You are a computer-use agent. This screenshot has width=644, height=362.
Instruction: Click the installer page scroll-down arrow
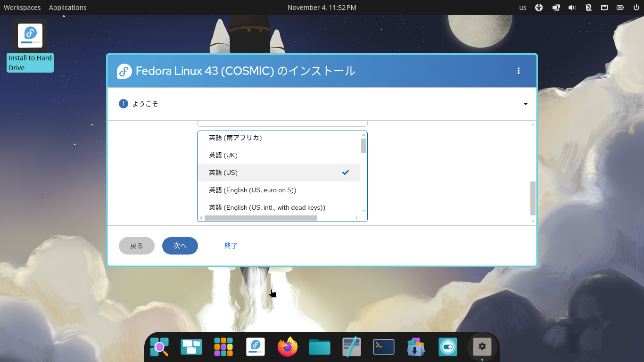533,222
